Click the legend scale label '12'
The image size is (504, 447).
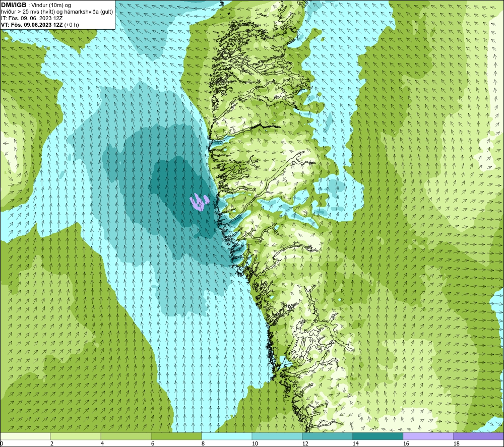coord(305,444)
